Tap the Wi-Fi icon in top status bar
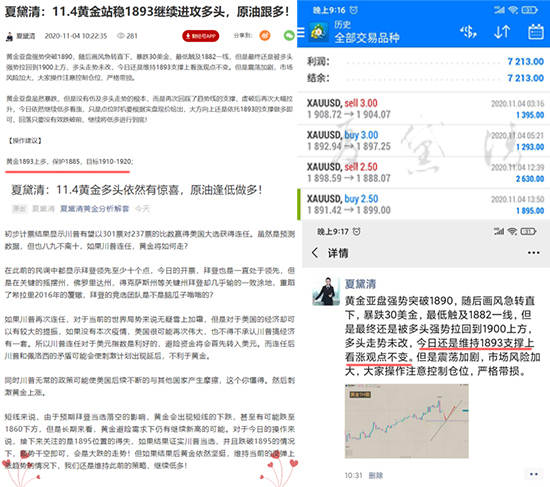The image size is (550, 487). point(513,10)
